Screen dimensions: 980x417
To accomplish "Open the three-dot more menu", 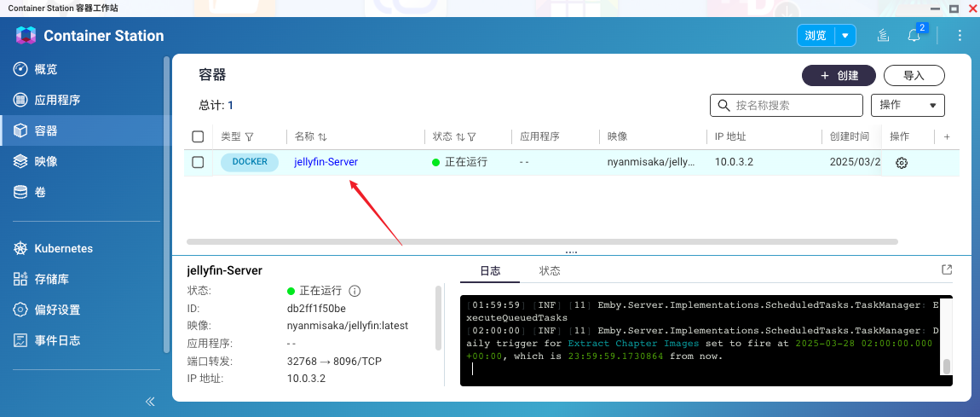I will click(x=960, y=36).
